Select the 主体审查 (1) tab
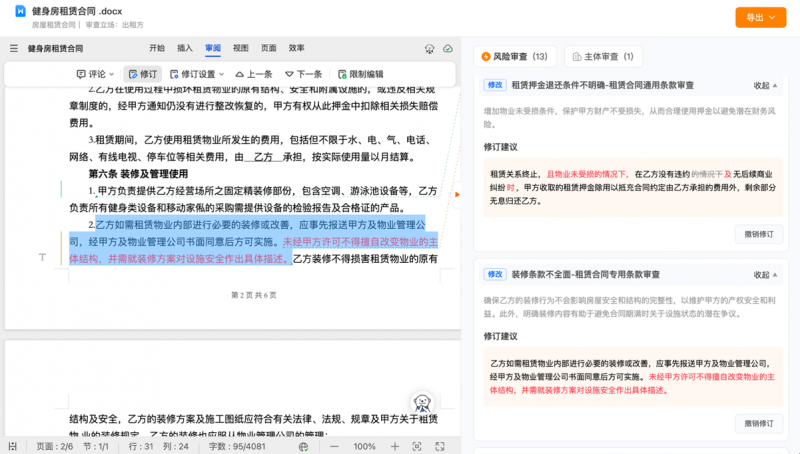Image resolution: width=800 pixels, height=454 pixels. 603,57
